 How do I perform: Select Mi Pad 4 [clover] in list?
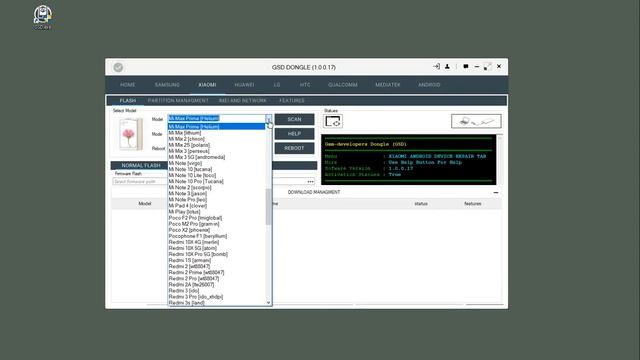click(216, 206)
